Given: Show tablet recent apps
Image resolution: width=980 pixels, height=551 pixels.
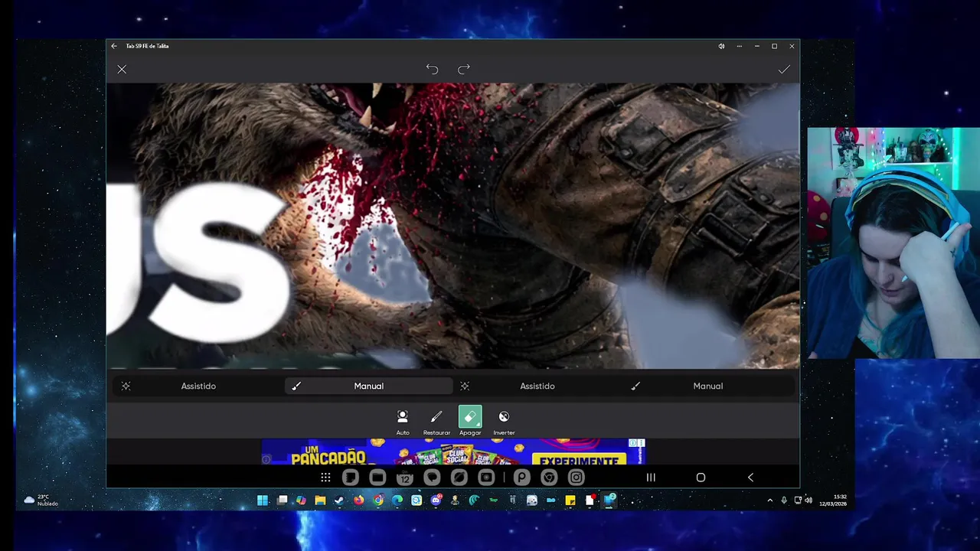Looking at the screenshot, I should (x=651, y=478).
